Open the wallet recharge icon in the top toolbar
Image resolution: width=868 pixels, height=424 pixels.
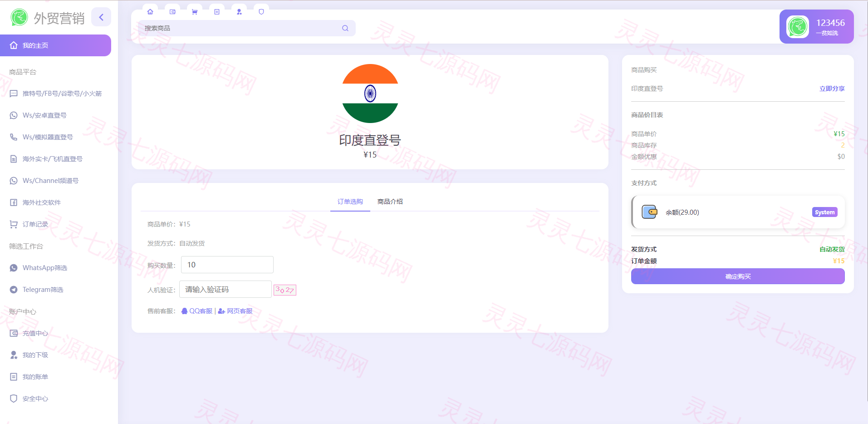click(172, 12)
